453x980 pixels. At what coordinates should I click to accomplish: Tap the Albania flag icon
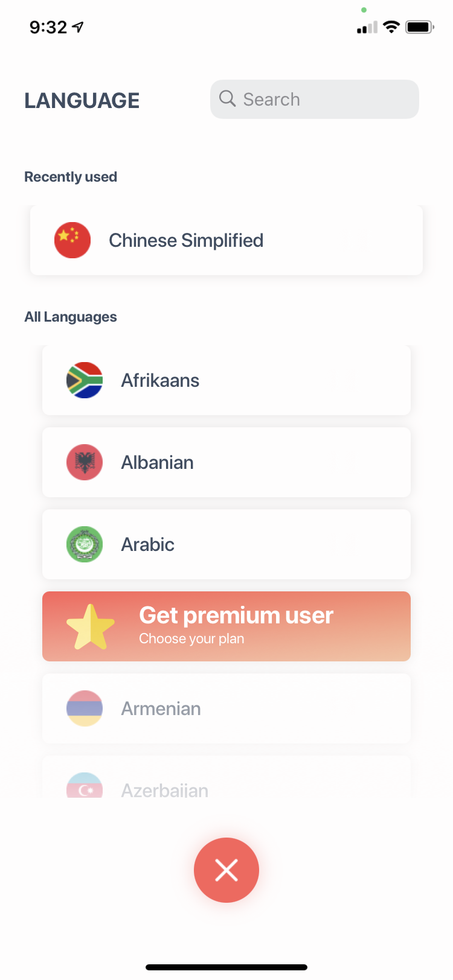[85, 462]
